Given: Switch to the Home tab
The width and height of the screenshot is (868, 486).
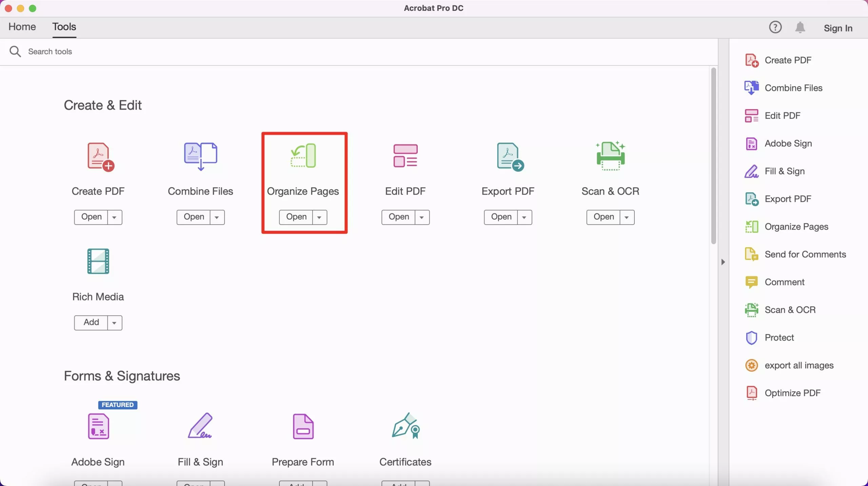Looking at the screenshot, I should 22,26.
